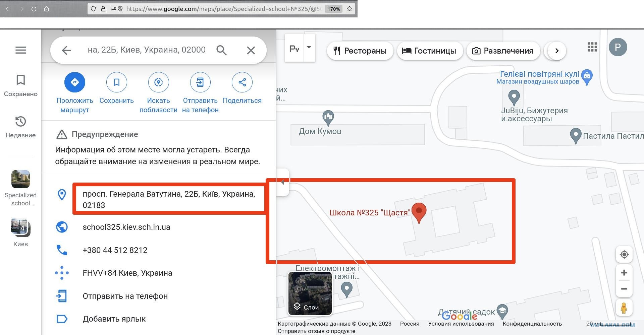
Task: Open Google apps grid
Action: (592, 47)
